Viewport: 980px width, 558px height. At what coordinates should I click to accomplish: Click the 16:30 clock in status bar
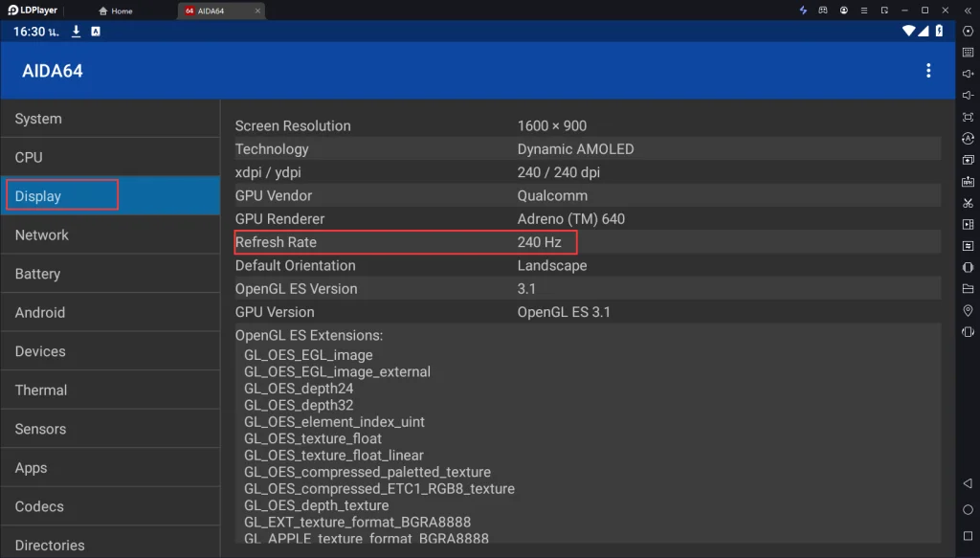click(36, 32)
